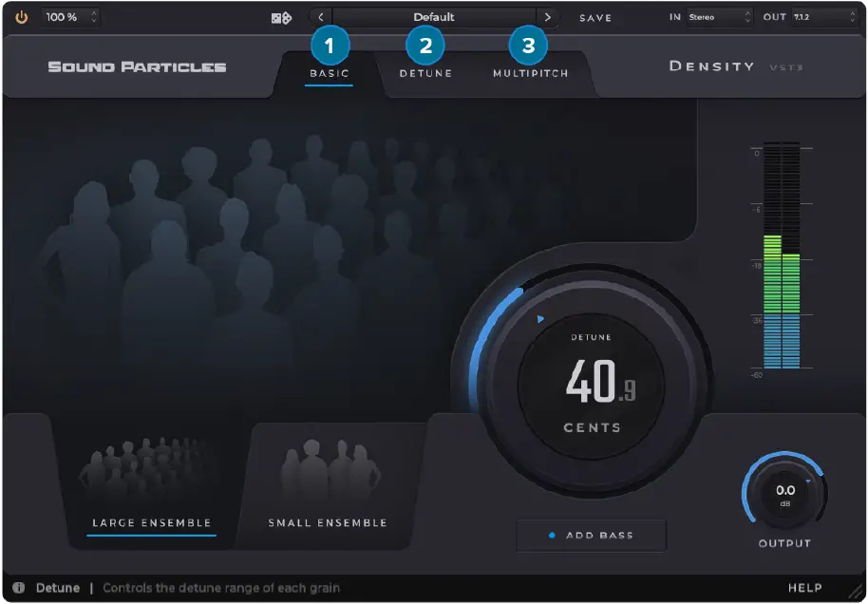868x604 pixels.
Task: Click the next preset arrow
Action: tap(549, 16)
